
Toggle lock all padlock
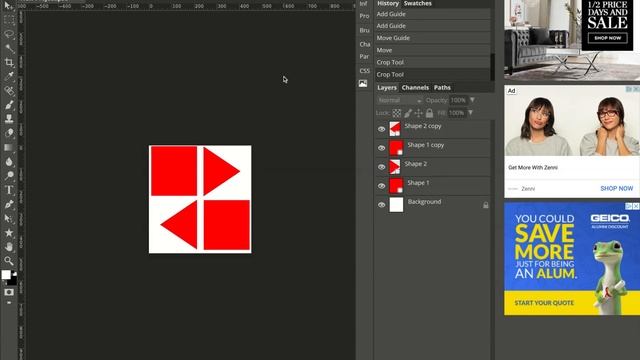429,113
